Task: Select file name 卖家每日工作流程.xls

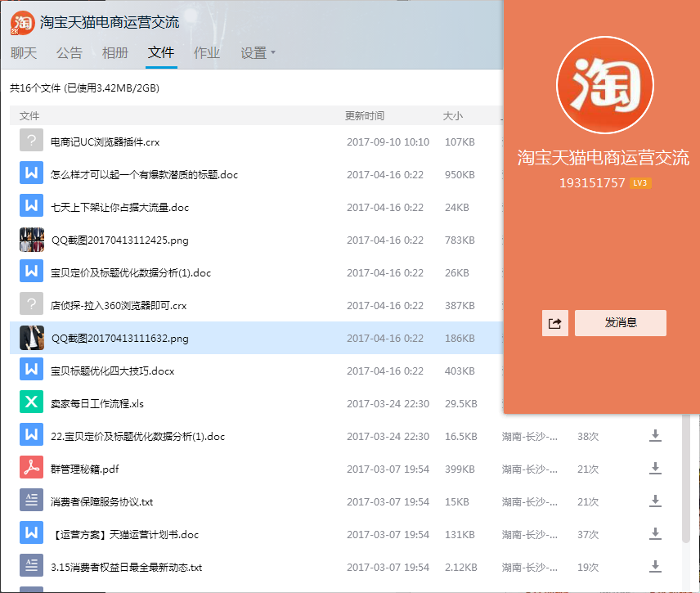Action: [96, 404]
